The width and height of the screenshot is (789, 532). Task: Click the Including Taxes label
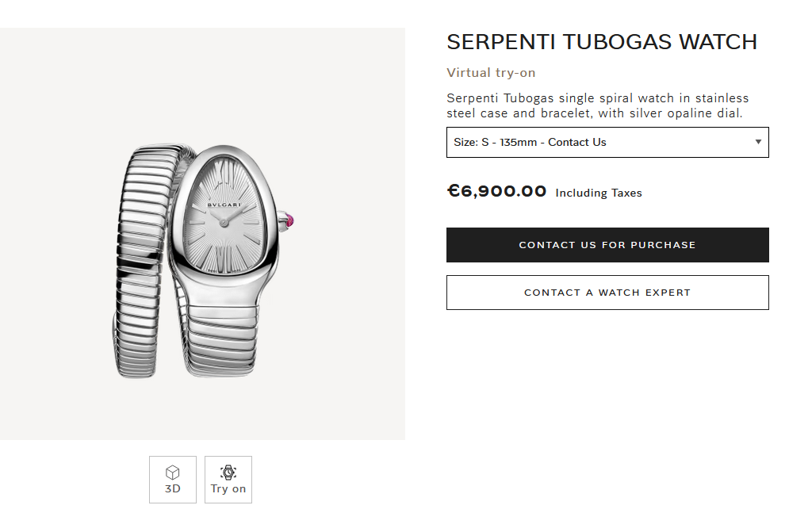click(x=599, y=193)
